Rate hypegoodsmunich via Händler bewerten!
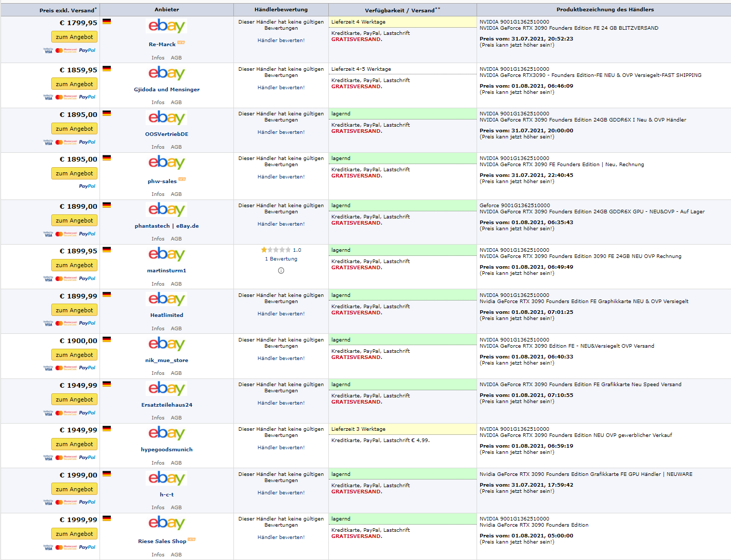Screen dimensions: 731x560 [x=281, y=448]
